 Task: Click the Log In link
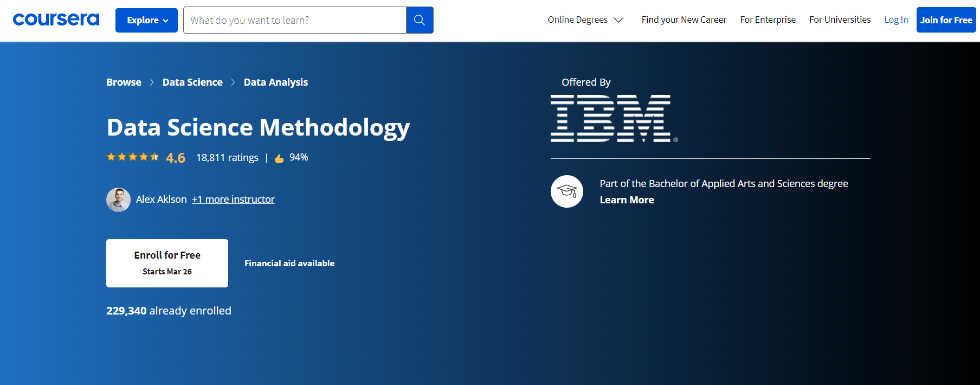pos(896,20)
